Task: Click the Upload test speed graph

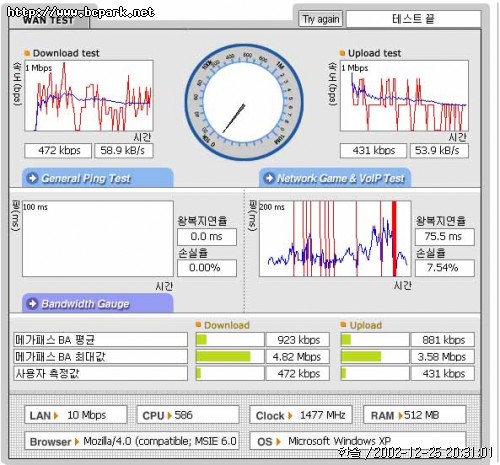Action: (404, 96)
